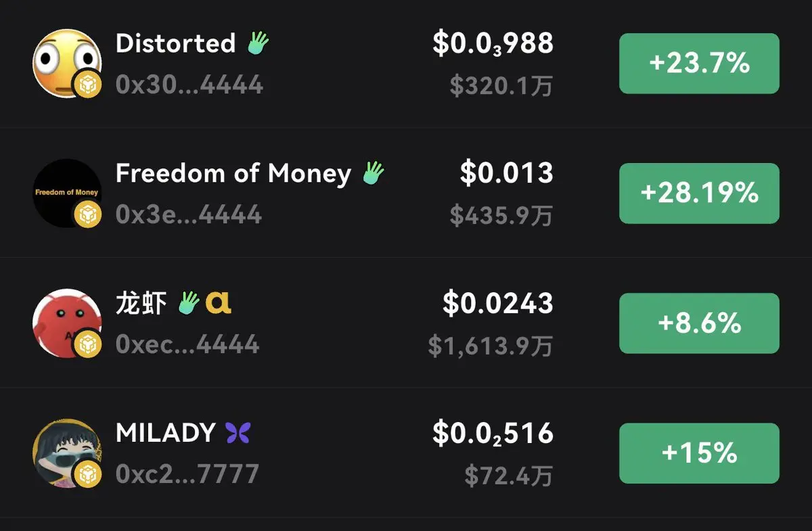Viewport: 812px width, 531px height.
Task: Click purple butterfly icon next to MILADY
Action: [x=238, y=433]
